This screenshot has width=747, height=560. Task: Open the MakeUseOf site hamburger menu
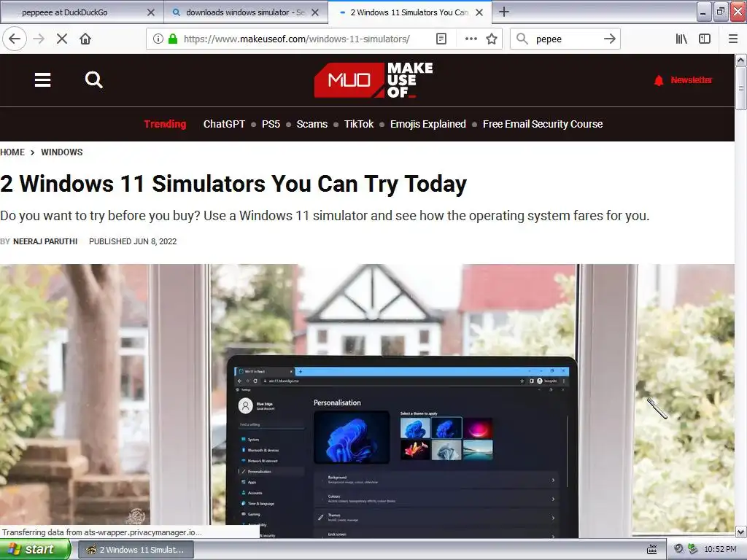coord(42,79)
